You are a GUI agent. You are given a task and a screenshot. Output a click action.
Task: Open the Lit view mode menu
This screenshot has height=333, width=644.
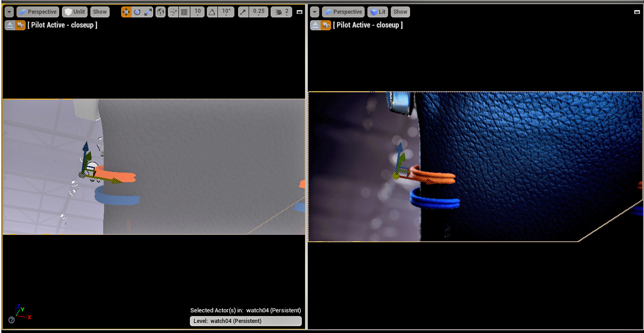(378, 12)
